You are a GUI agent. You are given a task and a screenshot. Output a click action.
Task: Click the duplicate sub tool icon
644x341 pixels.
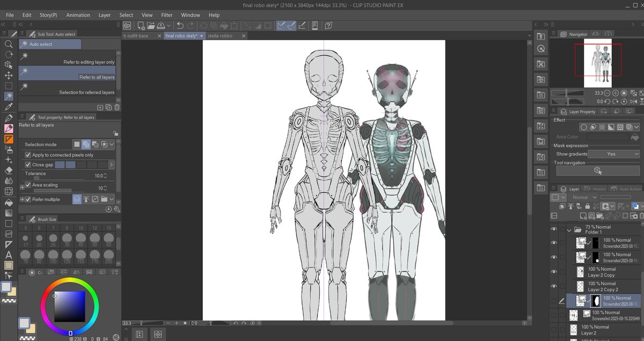click(108, 107)
